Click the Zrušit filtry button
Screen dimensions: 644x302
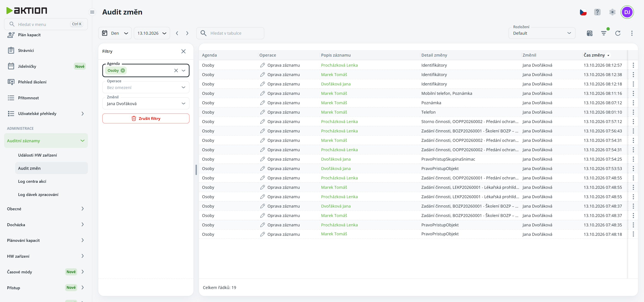[146, 119]
